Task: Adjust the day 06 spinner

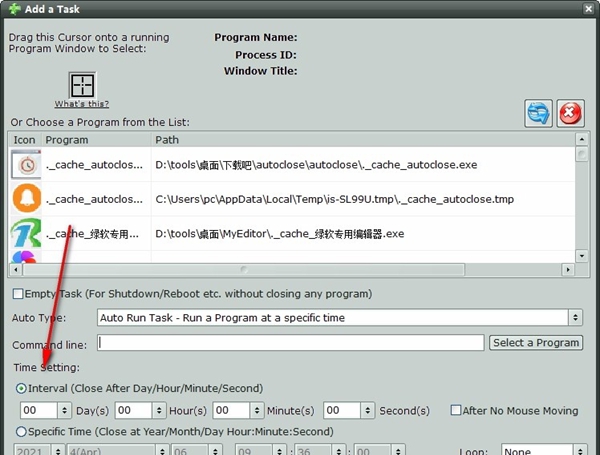Action: (216, 450)
